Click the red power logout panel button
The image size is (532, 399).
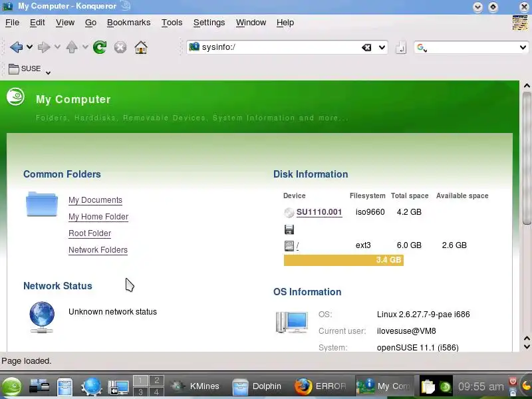[513, 381]
